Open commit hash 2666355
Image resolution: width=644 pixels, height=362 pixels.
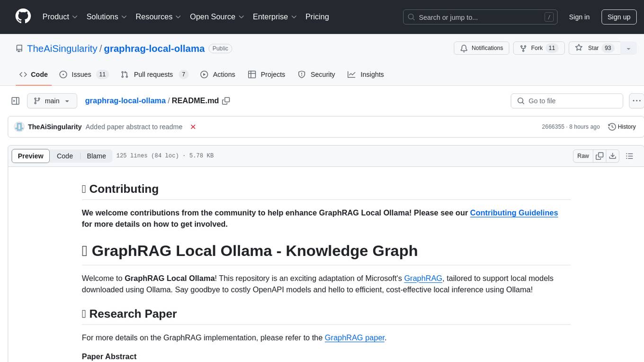click(553, 127)
